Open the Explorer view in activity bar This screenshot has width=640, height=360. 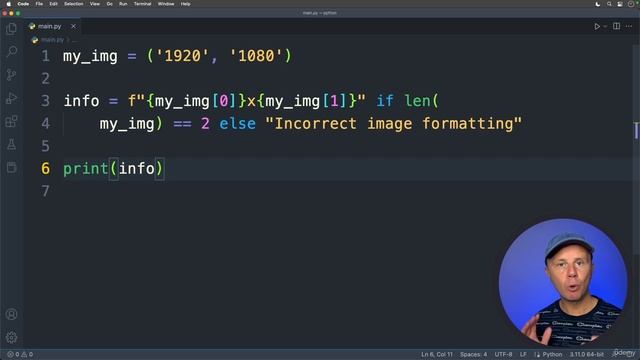[11, 28]
